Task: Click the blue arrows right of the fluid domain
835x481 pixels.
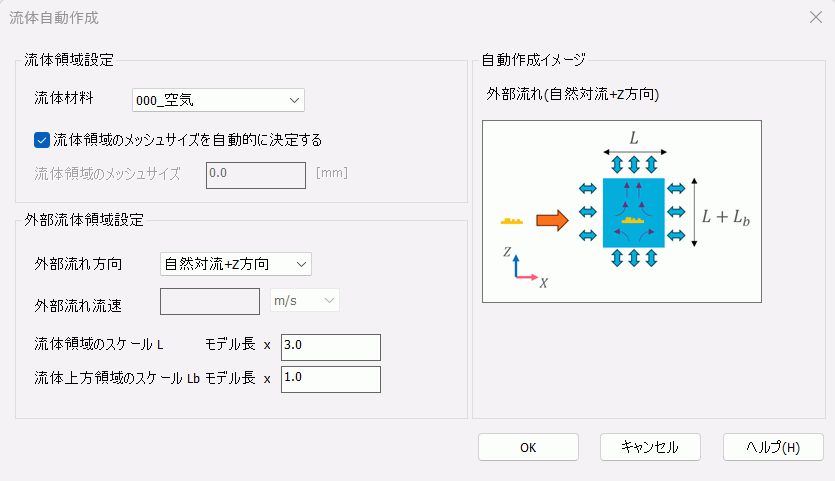Action: [x=676, y=211]
